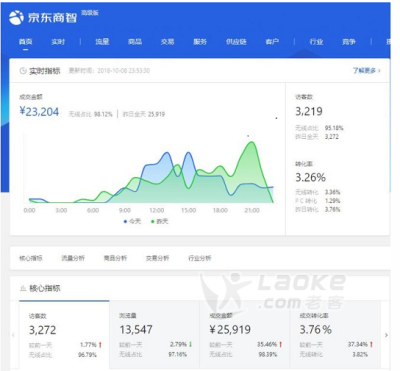400x371 pixels.
Task: Open the 了解更多 link
Action: [x=366, y=71]
